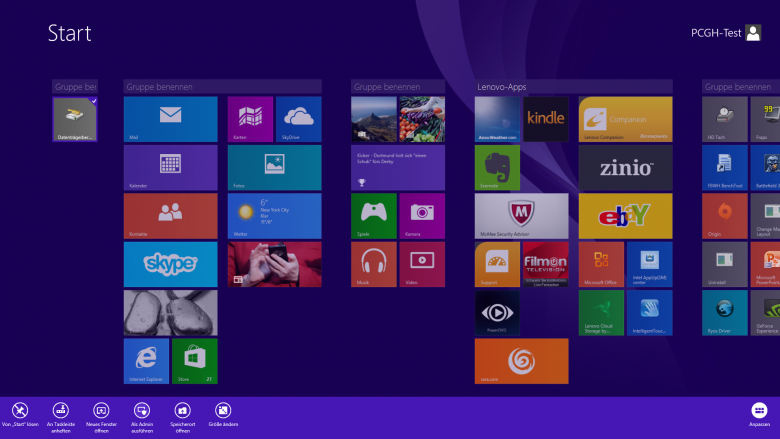The image size is (780, 439).
Task: Launch the HD Tach tile
Action: (x=725, y=119)
